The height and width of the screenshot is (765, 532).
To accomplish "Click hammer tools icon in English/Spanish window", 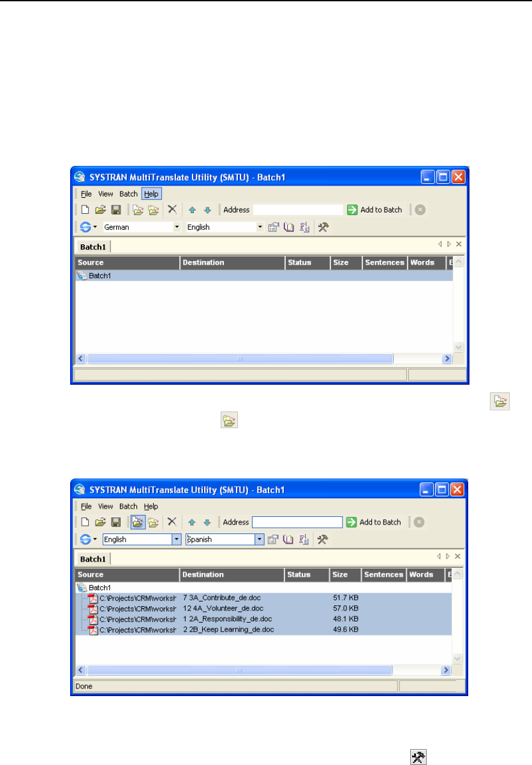I will click(322, 539).
